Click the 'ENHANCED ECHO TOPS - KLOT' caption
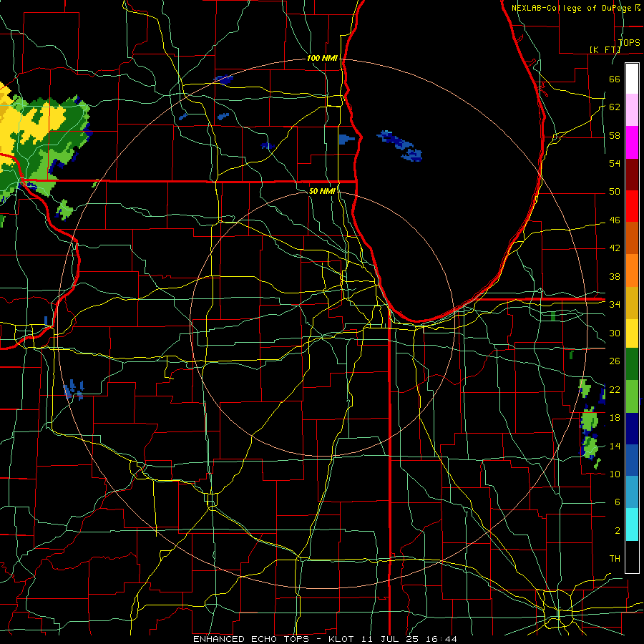Screen dimensions: 644x644 tap(274, 639)
